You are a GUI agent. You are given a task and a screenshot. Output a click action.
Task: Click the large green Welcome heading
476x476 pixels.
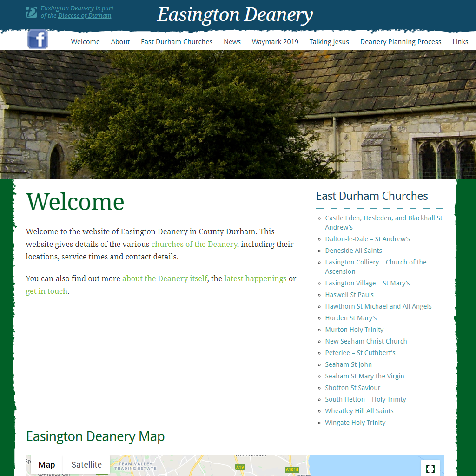pyautogui.click(x=75, y=202)
